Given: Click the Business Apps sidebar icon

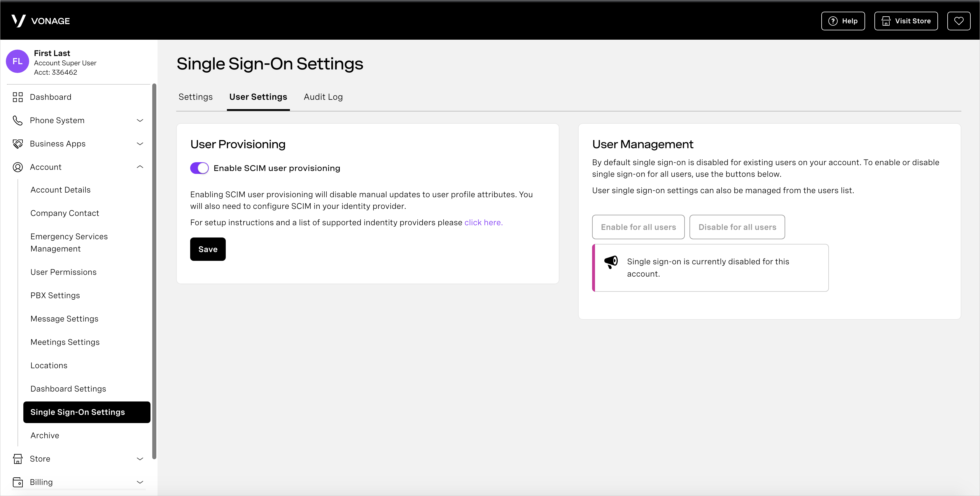Looking at the screenshot, I should (x=18, y=144).
